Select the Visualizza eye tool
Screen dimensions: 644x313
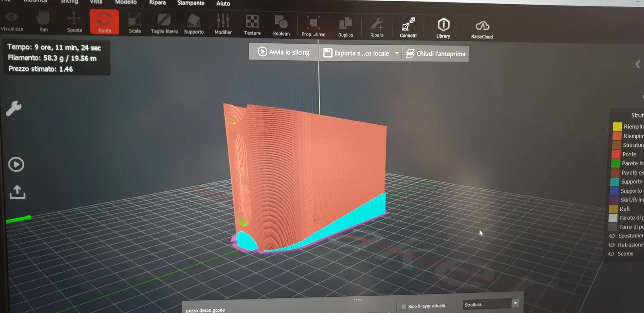tap(11, 22)
